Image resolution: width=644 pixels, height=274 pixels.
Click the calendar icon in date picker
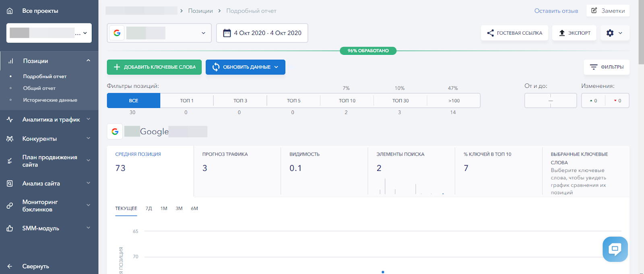[227, 33]
